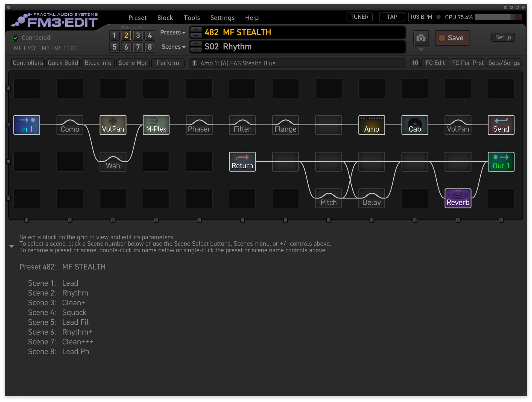Click the info icon beside Amp 1 text
Viewport: 532px width, 402px height.
[194, 63]
